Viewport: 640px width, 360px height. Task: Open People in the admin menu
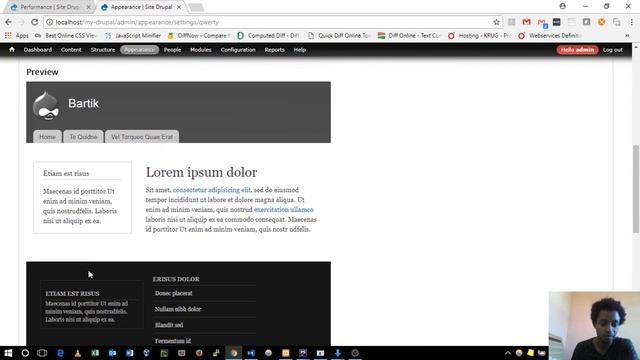(x=172, y=50)
